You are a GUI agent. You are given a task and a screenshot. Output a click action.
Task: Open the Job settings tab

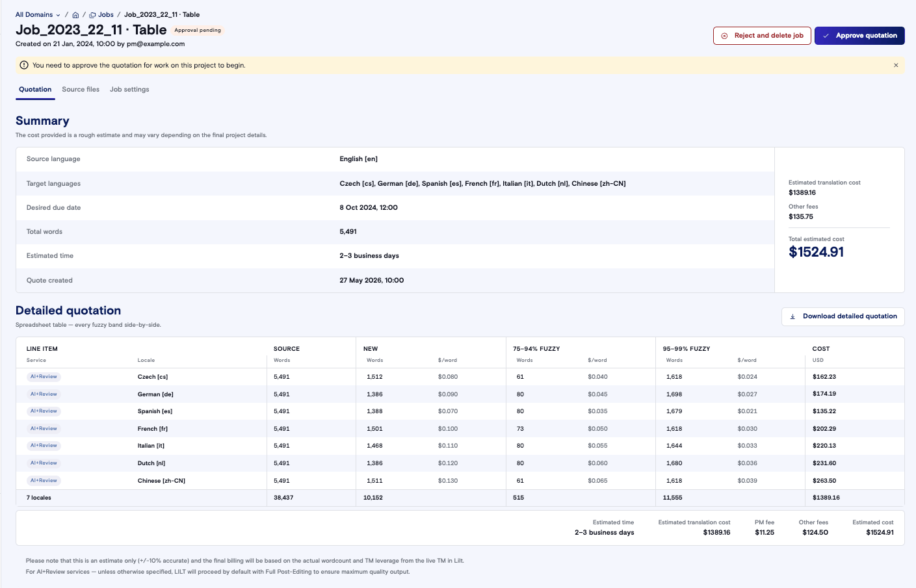(129, 90)
